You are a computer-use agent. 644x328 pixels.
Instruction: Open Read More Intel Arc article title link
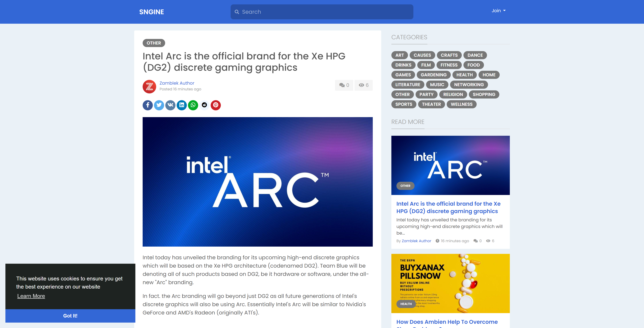coord(448,207)
